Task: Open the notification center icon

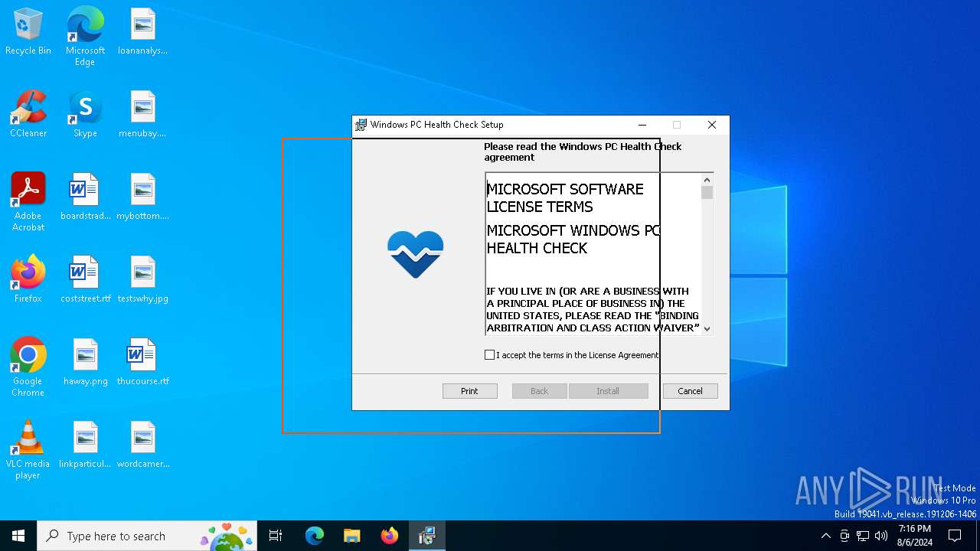Action: pyautogui.click(x=955, y=536)
